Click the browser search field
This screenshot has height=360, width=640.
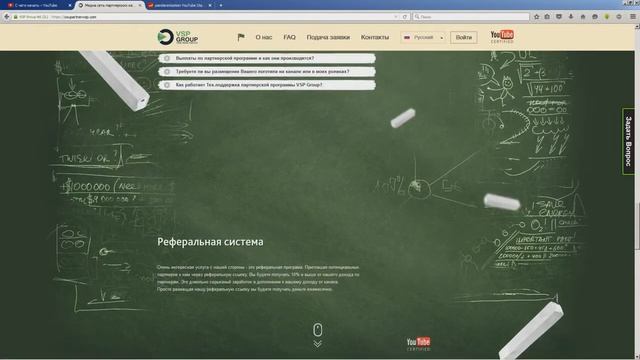point(471,17)
